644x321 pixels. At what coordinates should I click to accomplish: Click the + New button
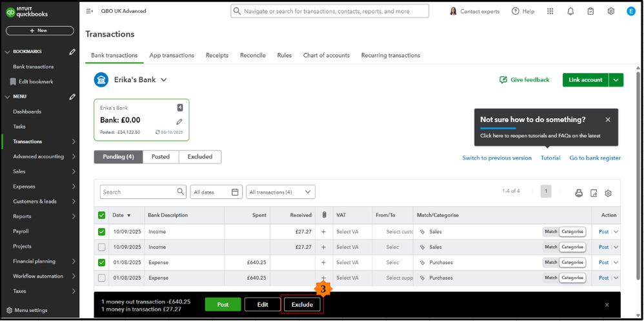[x=39, y=31]
